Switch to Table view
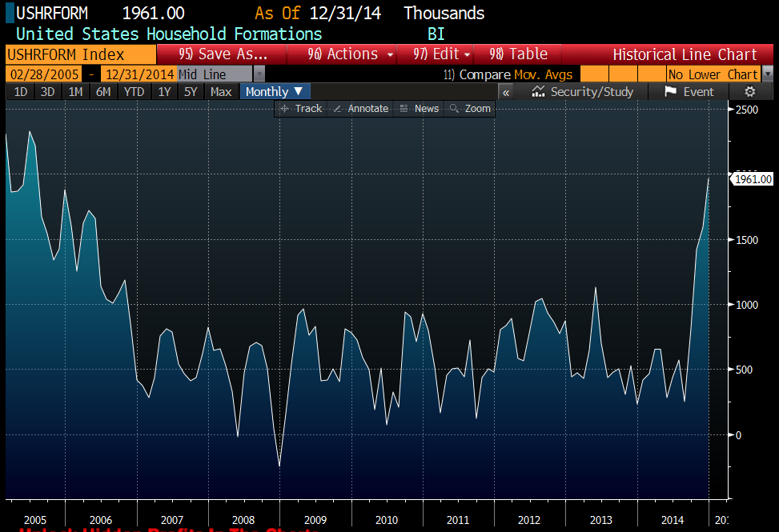This screenshot has width=779, height=532. click(519, 54)
